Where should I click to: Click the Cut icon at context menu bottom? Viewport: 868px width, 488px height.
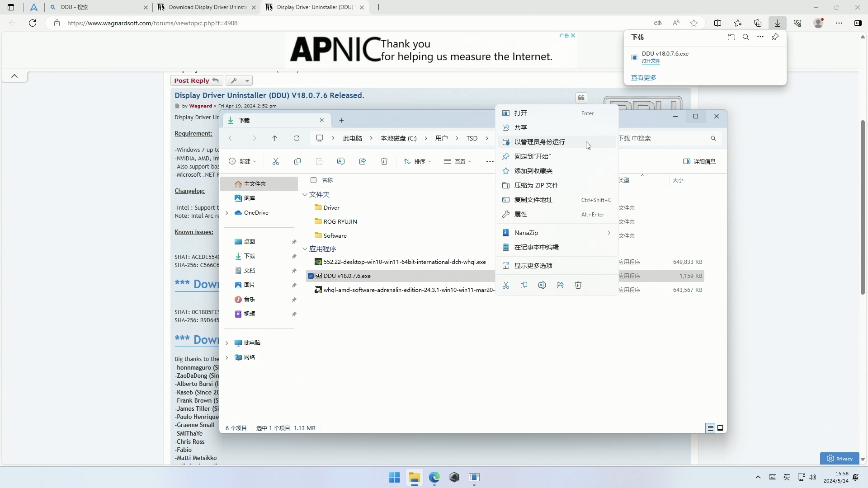pyautogui.click(x=506, y=285)
